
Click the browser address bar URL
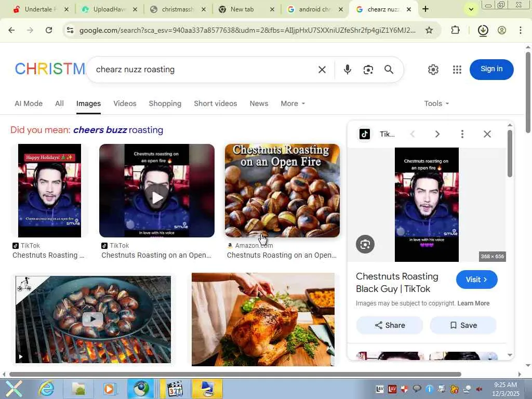(x=247, y=30)
